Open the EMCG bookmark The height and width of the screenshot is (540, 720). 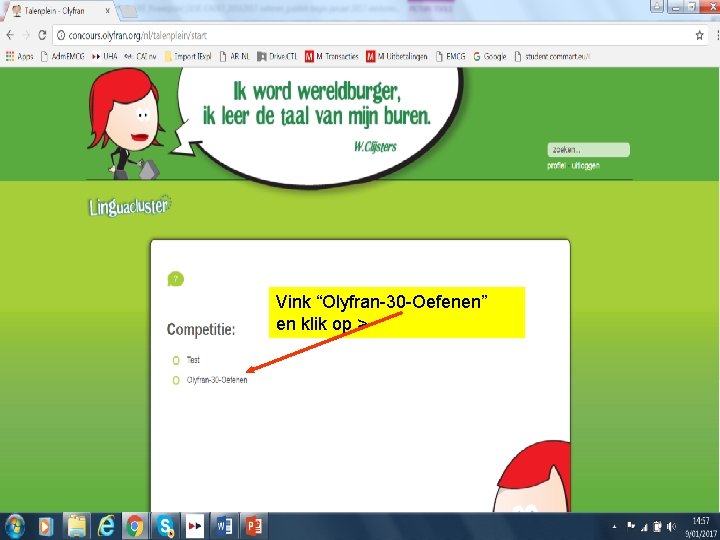point(450,56)
